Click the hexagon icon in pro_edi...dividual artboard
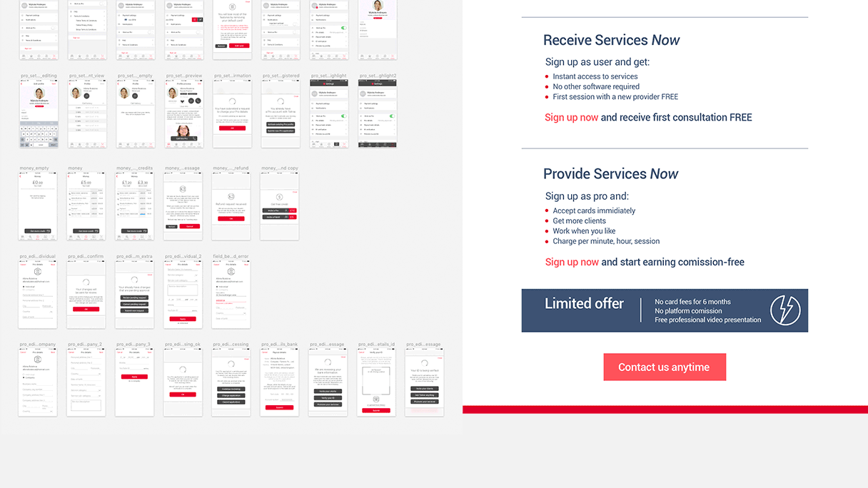This screenshot has width=868, height=488. [x=38, y=271]
